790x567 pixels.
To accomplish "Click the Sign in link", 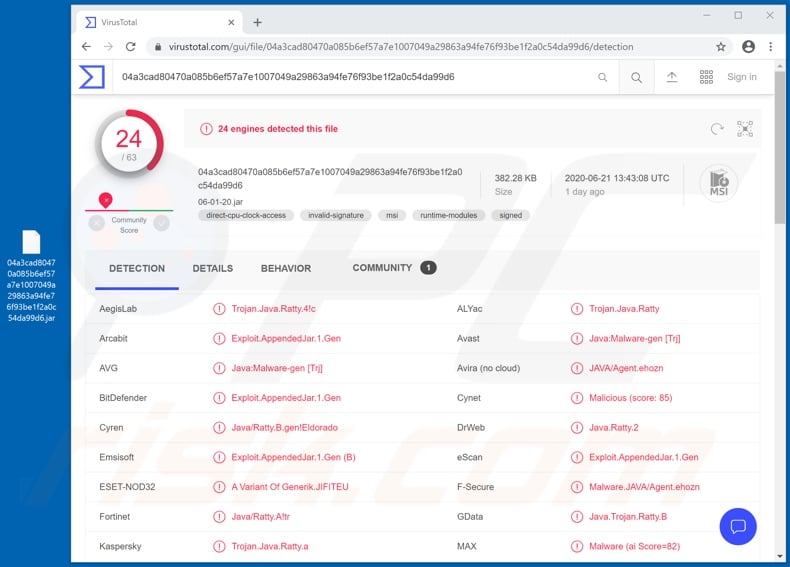I will click(742, 77).
